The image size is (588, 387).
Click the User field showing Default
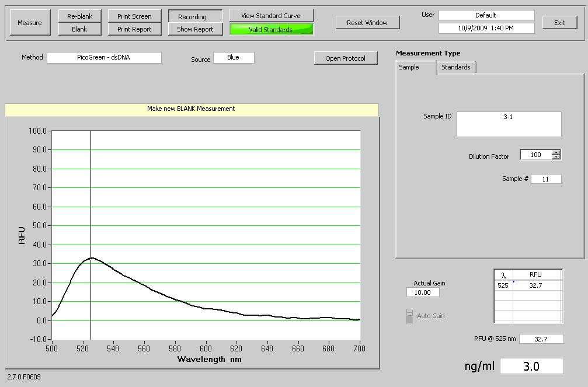pyautogui.click(x=486, y=15)
